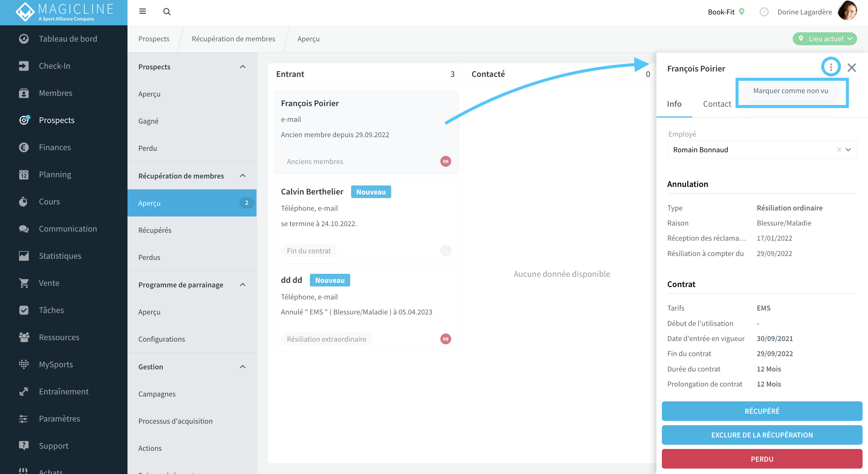Click the search magnifier icon

point(167,12)
